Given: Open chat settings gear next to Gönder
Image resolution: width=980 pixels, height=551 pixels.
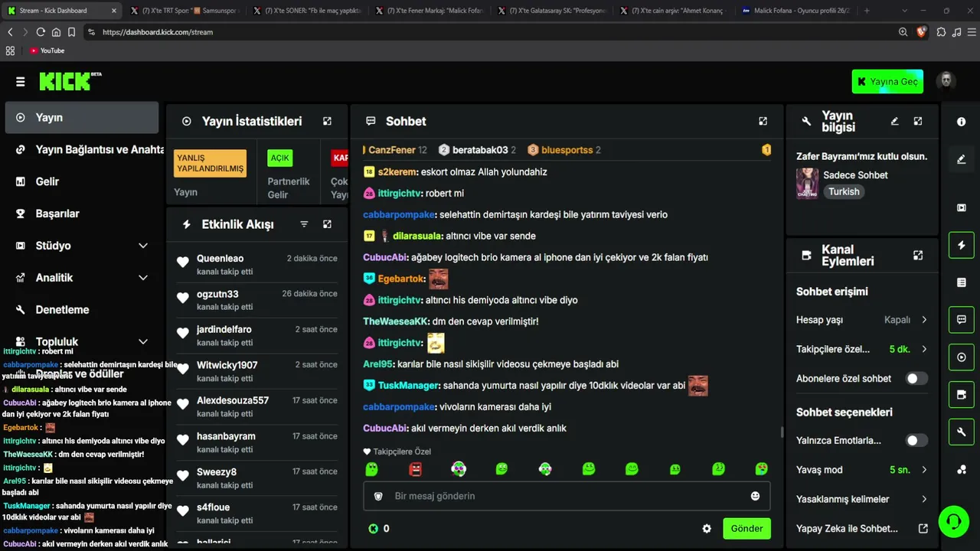Looking at the screenshot, I should click(707, 529).
